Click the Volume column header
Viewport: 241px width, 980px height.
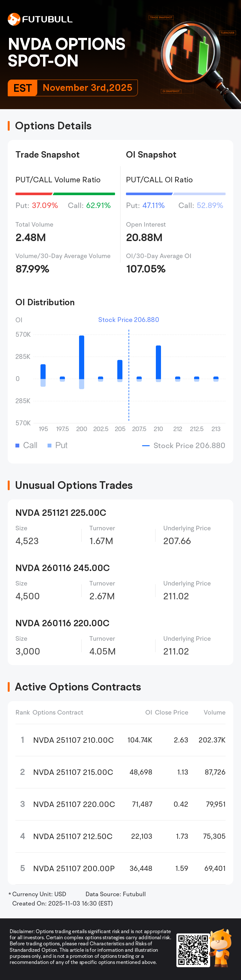coord(214,712)
